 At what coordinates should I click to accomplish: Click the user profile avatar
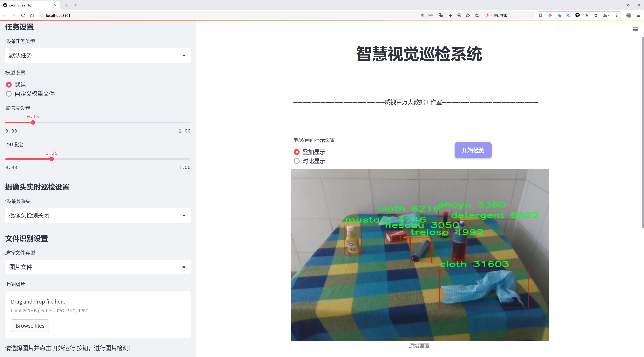click(x=629, y=15)
